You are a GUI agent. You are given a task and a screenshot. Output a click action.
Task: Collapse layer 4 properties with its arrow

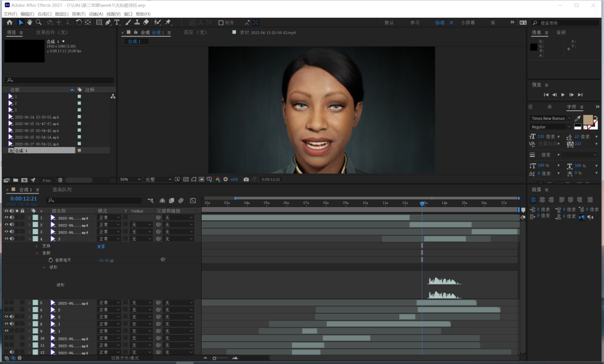pyautogui.click(x=29, y=239)
